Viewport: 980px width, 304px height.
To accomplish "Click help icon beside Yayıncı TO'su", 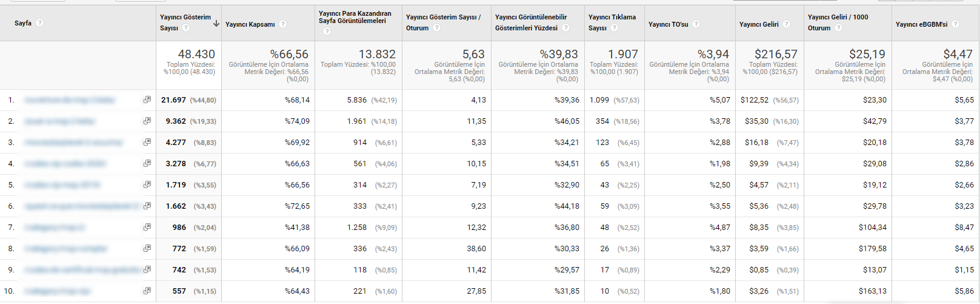I will (x=696, y=24).
